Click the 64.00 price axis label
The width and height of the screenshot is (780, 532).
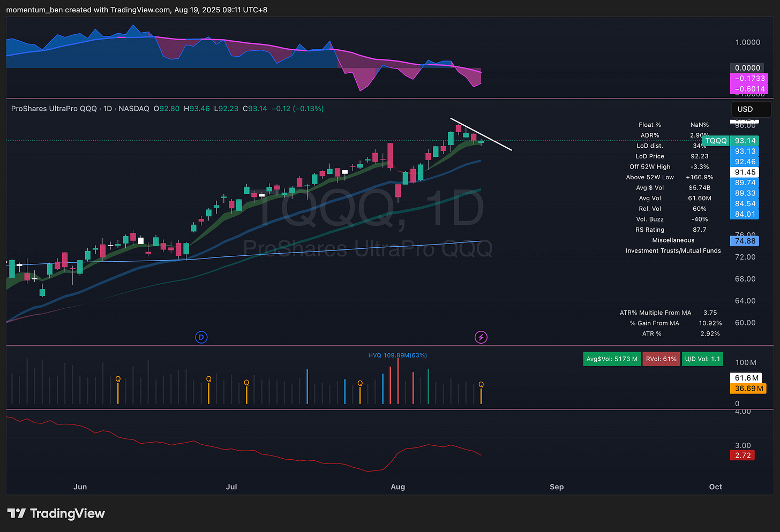pyautogui.click(x=745, y=301)
